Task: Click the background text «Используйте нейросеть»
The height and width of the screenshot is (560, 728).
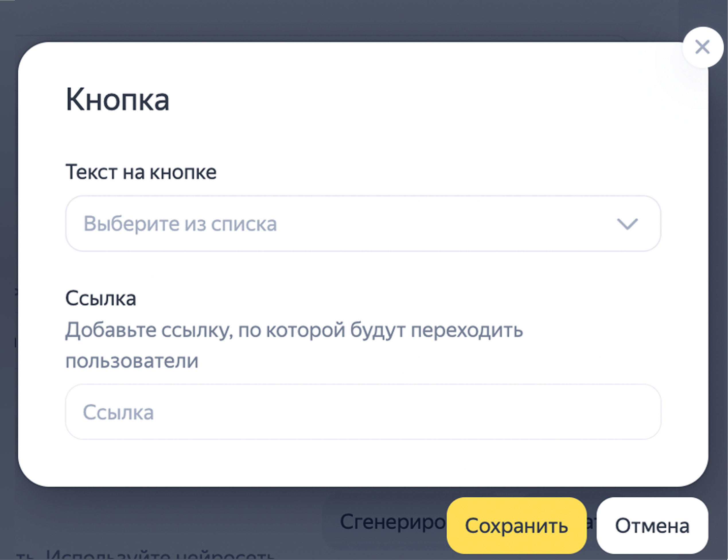Action: (160, 556)
